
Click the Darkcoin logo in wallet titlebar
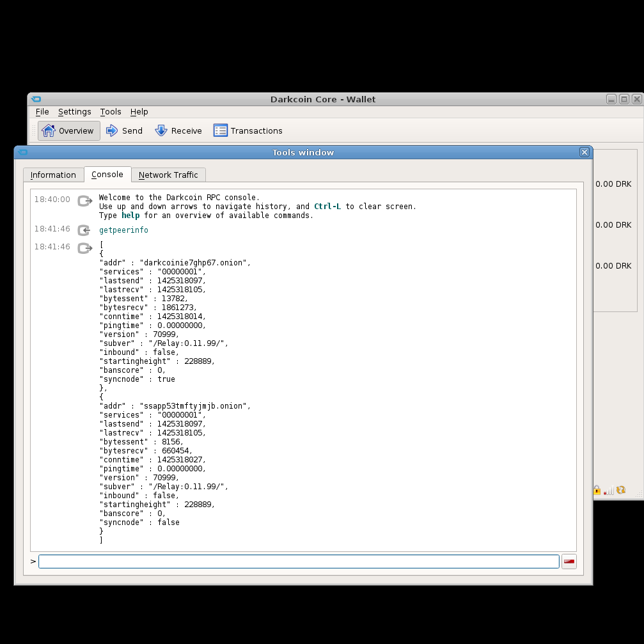[x=36, y=99]
